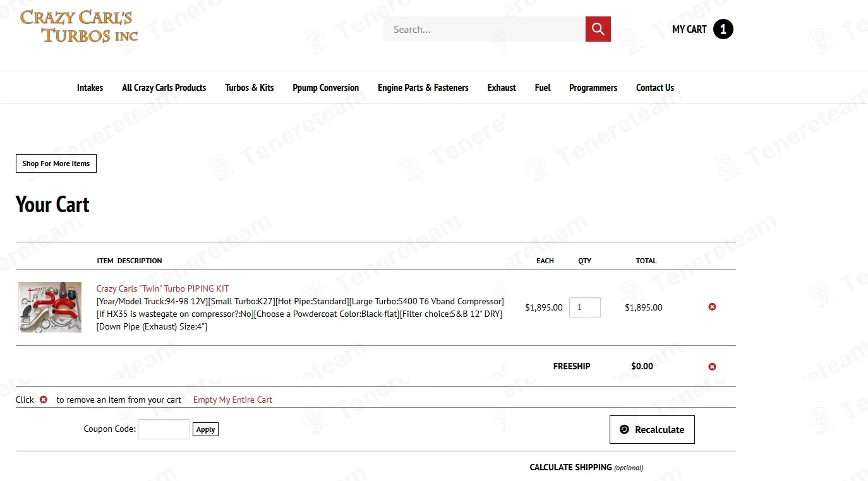
Task: Click Empty My Entire Cart link
Action: [x=232, y=400]
